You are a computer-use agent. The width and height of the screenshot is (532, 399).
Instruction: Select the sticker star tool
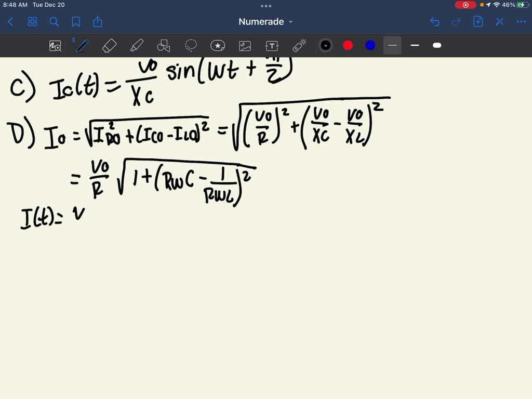click(x=218, y=45)
